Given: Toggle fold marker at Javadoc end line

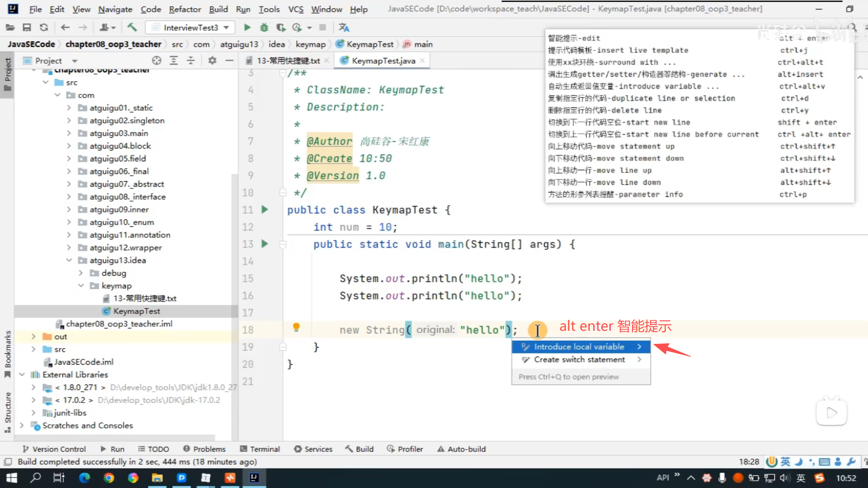Looking at the screenshot, I should click(283, 193).
